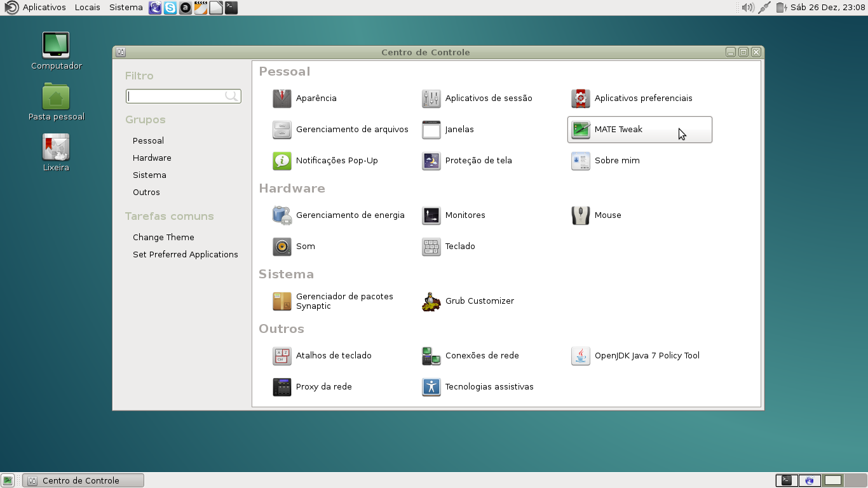This screenshot has width=868, height=488.
Task: Open the window menu icon in title bar
Action: (120, 52)
